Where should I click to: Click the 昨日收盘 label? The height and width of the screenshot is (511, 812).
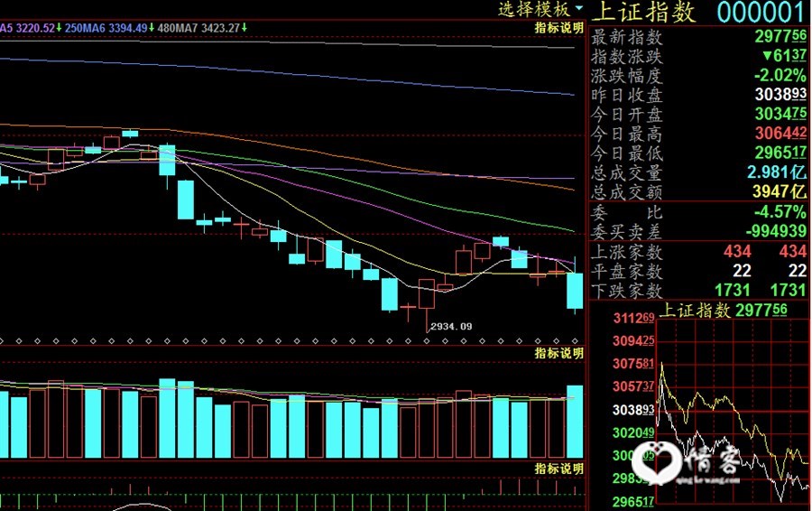[x=627, y=96]
